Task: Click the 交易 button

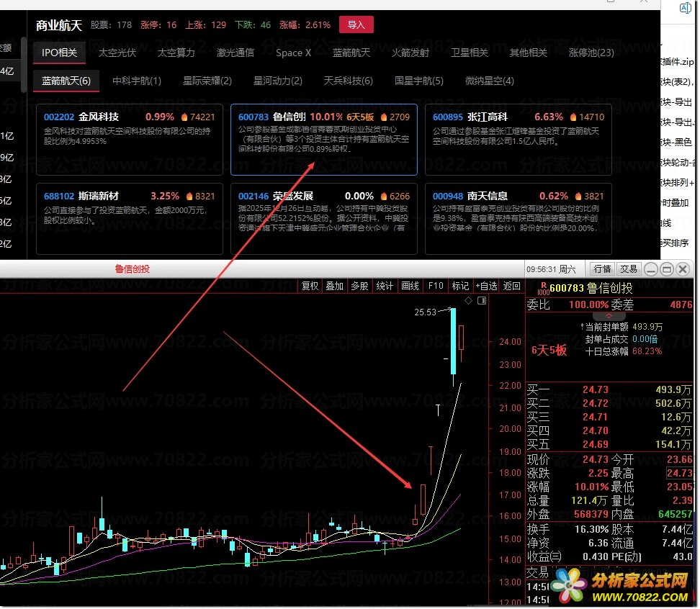Action: pos(629,269)
